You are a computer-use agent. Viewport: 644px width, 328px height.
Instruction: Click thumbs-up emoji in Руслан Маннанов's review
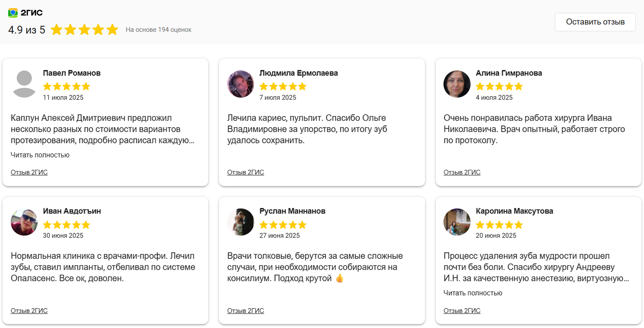coord(339,279)
